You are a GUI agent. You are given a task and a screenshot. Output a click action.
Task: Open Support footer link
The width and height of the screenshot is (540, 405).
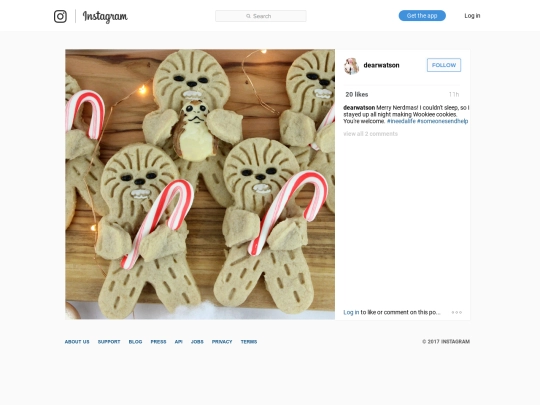109,342
